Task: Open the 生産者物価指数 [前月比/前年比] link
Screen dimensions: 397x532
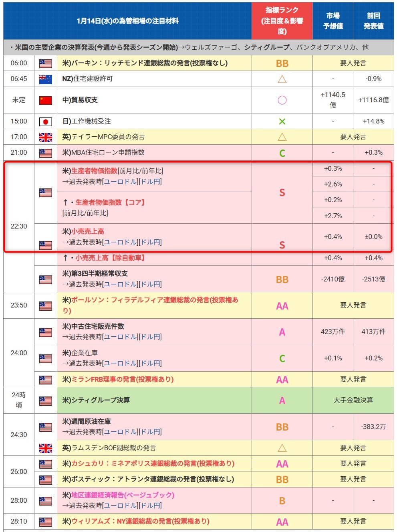Action: pyautogui.click(x=94, y=171)
